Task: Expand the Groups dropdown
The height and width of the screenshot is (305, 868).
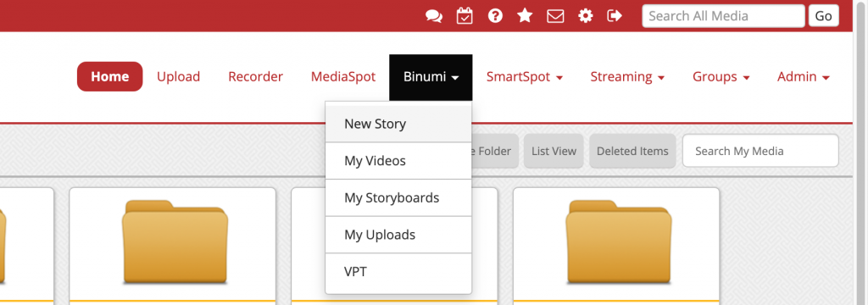Action: coord(721,77)
